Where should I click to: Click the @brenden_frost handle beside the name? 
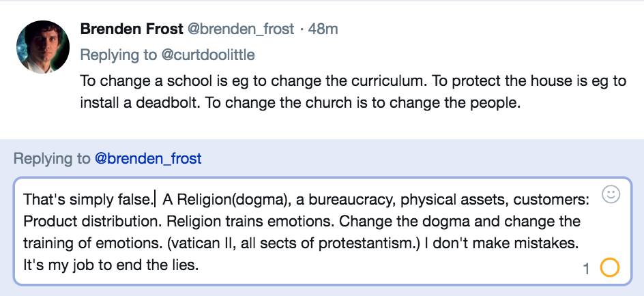coord(241,29)
